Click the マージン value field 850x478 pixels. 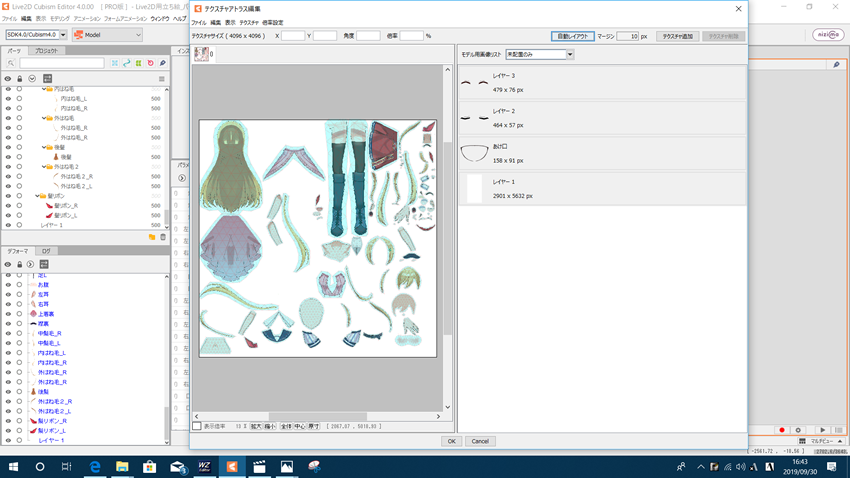tap(628, 36)
